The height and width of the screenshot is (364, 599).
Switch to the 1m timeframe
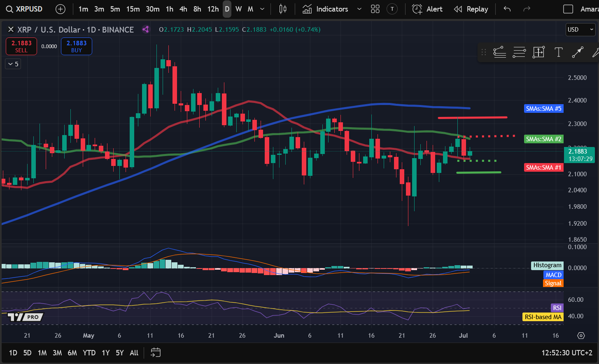tap(83, 9)
